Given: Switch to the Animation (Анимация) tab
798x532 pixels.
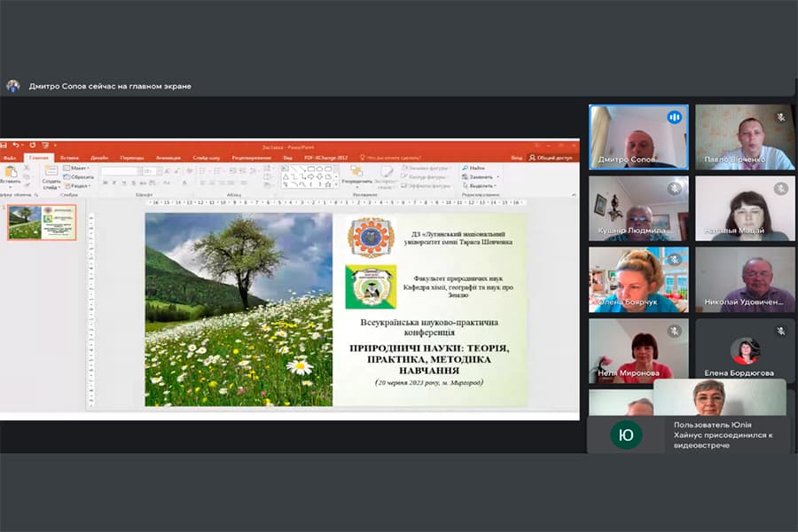Looking at the screenshot, I should click(x=168, y=158).
